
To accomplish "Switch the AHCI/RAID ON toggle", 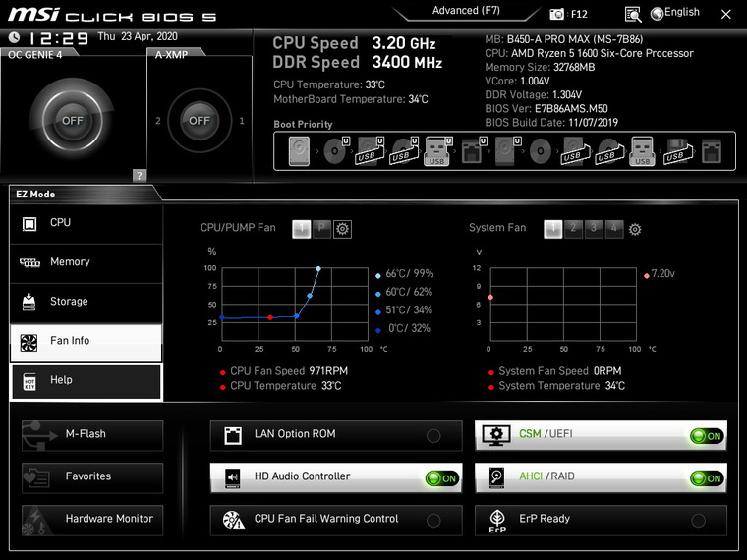I will point(707,478).
